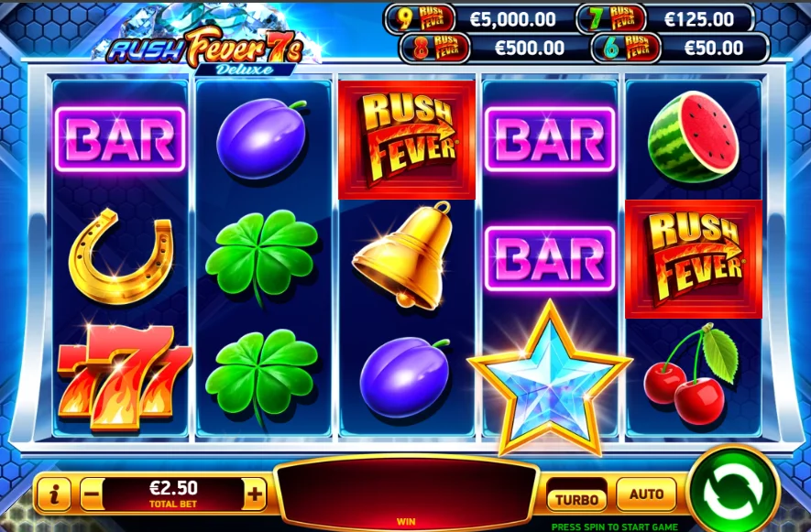The height and width of the screenshot is (532, 811).
Task: Open the AUTO spin options
Action: coord(647,494)
